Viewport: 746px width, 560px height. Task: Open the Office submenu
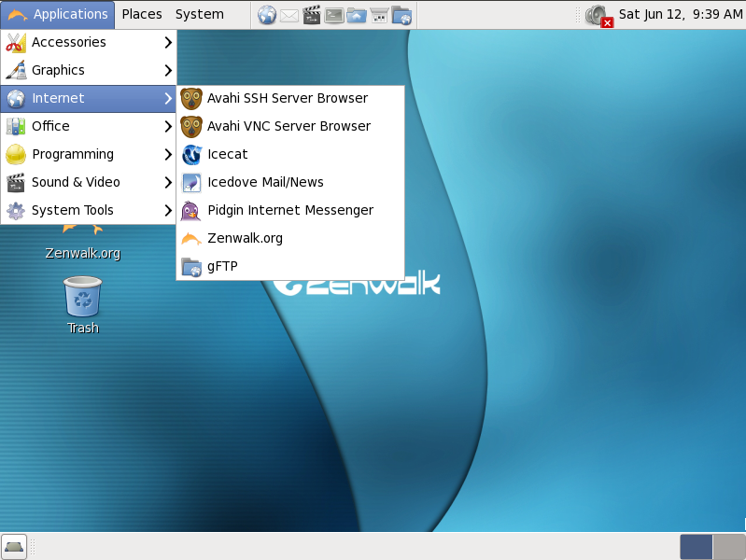[x=89, y=127]
